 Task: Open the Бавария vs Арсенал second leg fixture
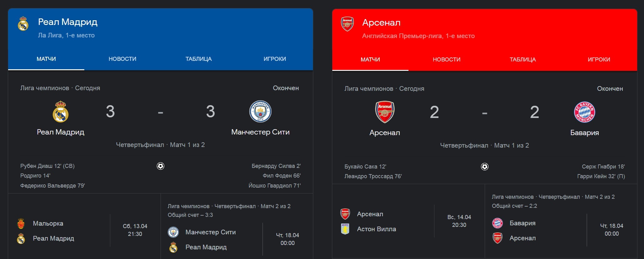point(561,221)
